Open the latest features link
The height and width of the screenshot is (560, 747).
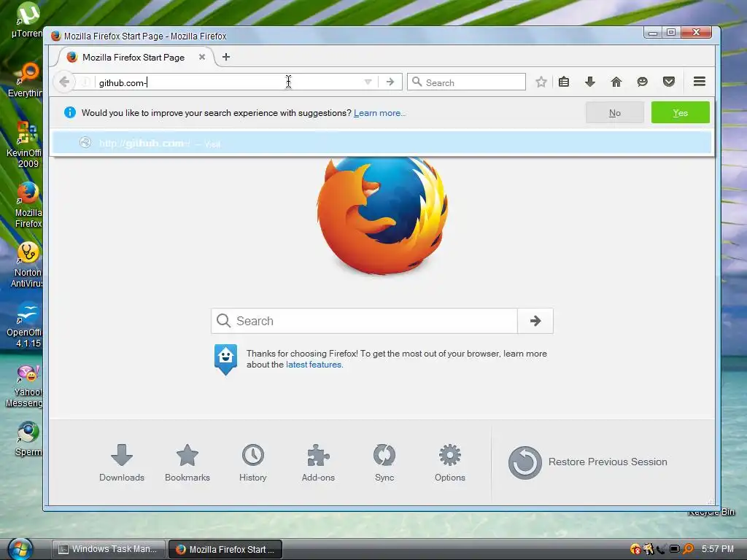(314, 365)
